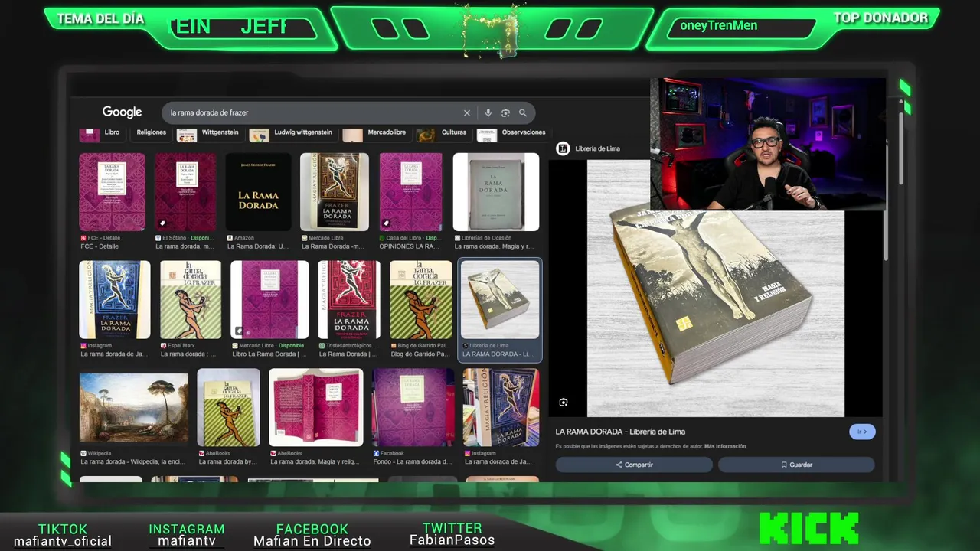Screen dimensions: 980x551
Task: Open the Instagram bookshelf thumbnail in third row
Action: click(x=501, y=408)
